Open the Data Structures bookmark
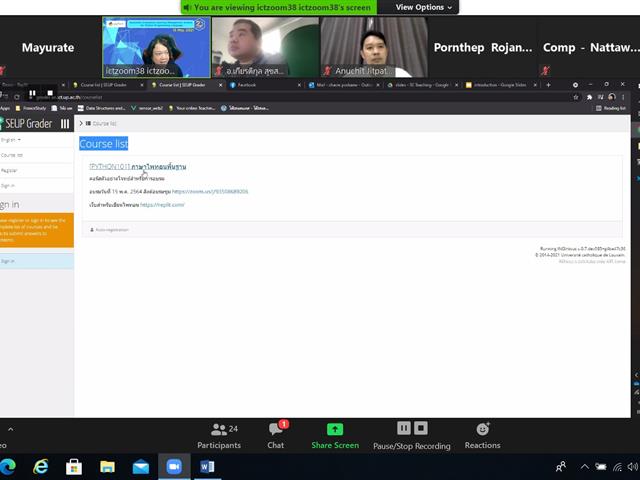The image size is (640, 480). [101, 108]
